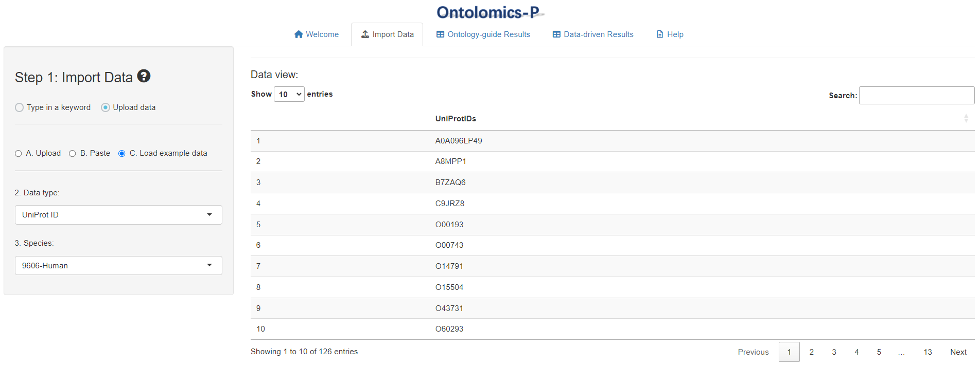980x366 pixels.
Task: Go to page 2 of entries
Action: (812, 352)
